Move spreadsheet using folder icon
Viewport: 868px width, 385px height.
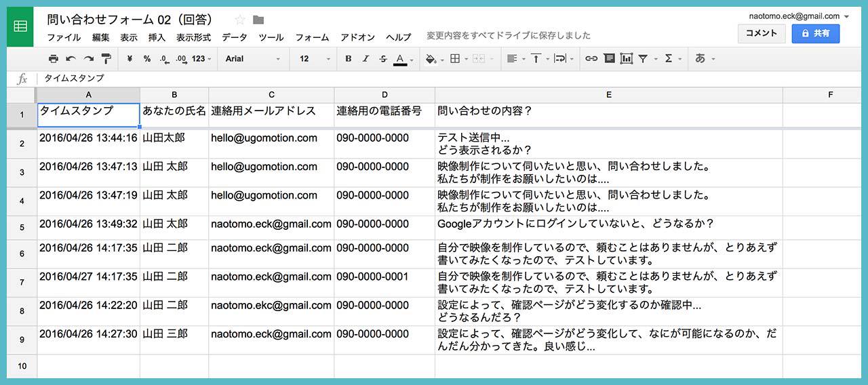(x=258, y=20)
